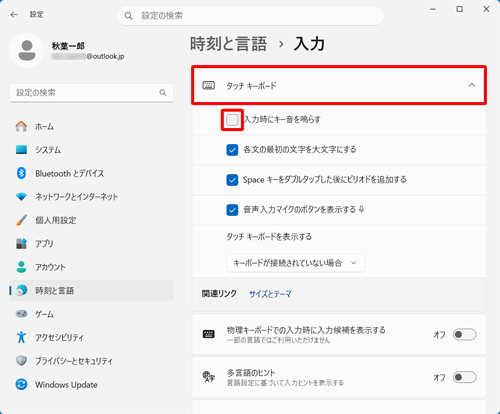Click the 関連リンク label
This screenshot has width=500, height=414.
(x=219, y=294)
